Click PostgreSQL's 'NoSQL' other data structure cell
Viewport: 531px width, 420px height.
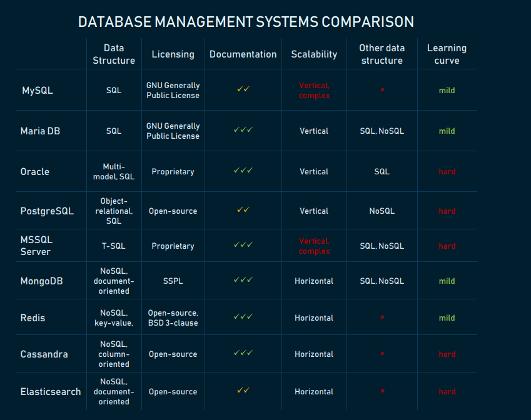coord(382,211)
